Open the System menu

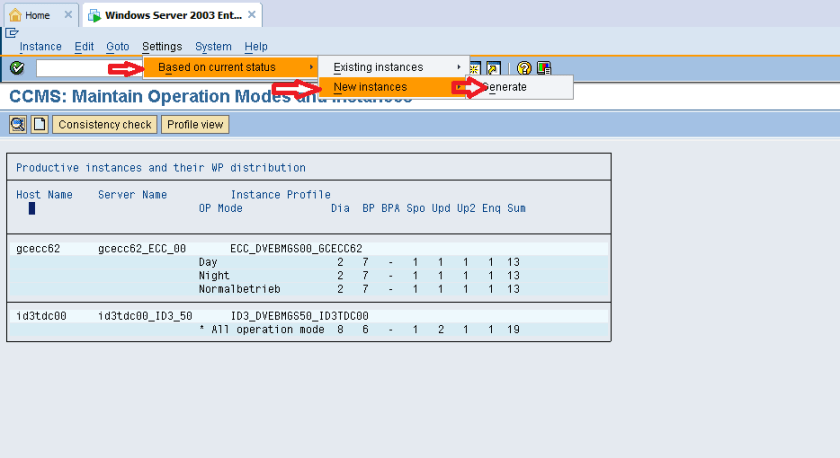click(x=213, y=47)
